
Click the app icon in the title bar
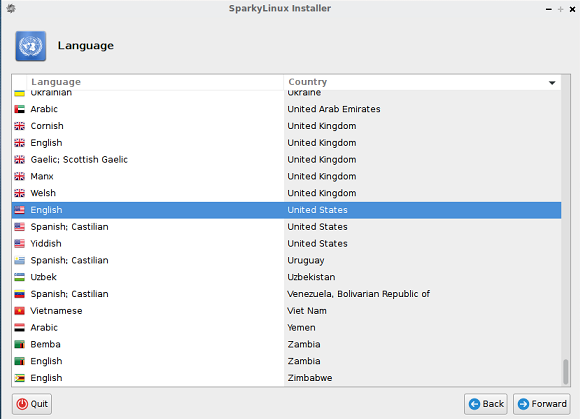(x=11, y=8)
